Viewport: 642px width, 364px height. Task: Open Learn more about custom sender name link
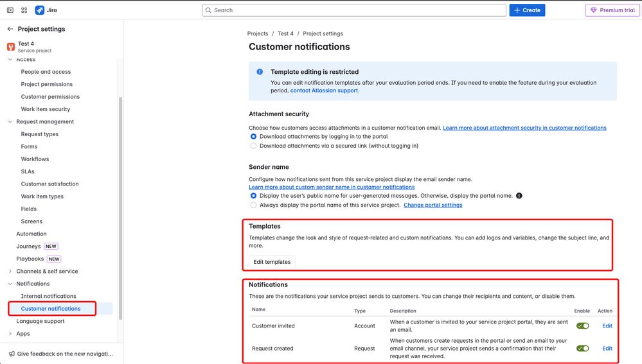point(332,187)
